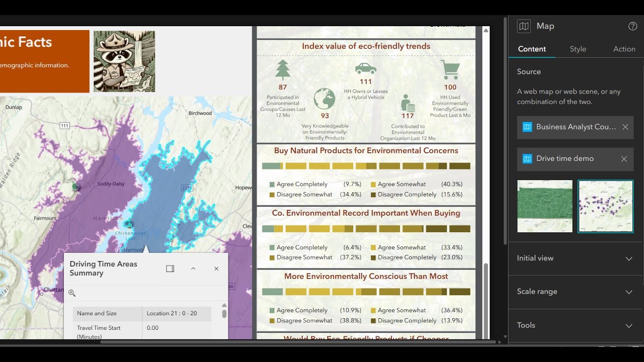644x362 pixels.
Task: Click the More Environmentally Conscious stacked bar
Action: [x=366, y=292]
